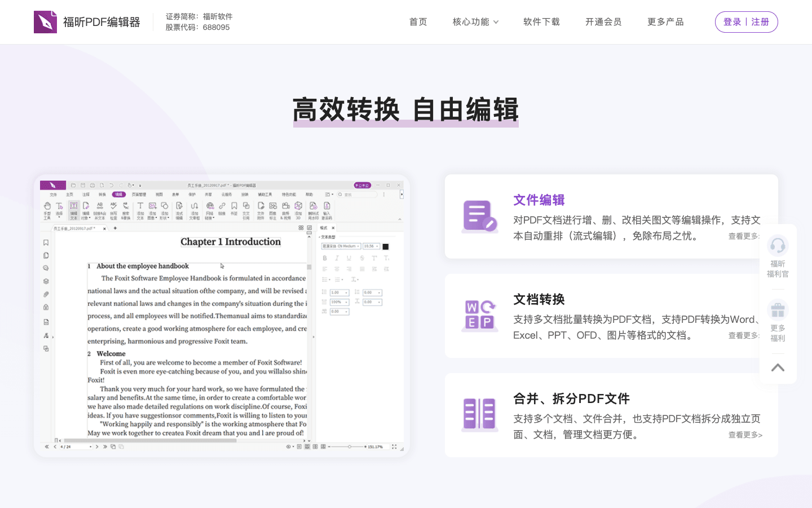
Task: Open the 核心功能 navigation menu
Action: pyautogui.click(x=471, y=22)
